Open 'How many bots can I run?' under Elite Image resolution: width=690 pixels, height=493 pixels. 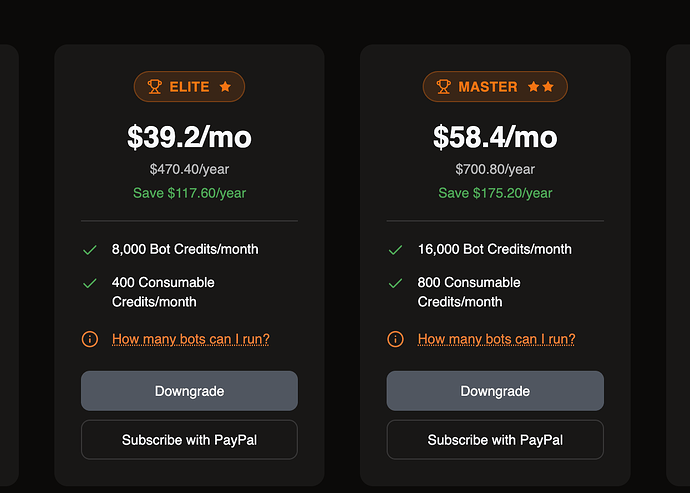click(191, 339)
